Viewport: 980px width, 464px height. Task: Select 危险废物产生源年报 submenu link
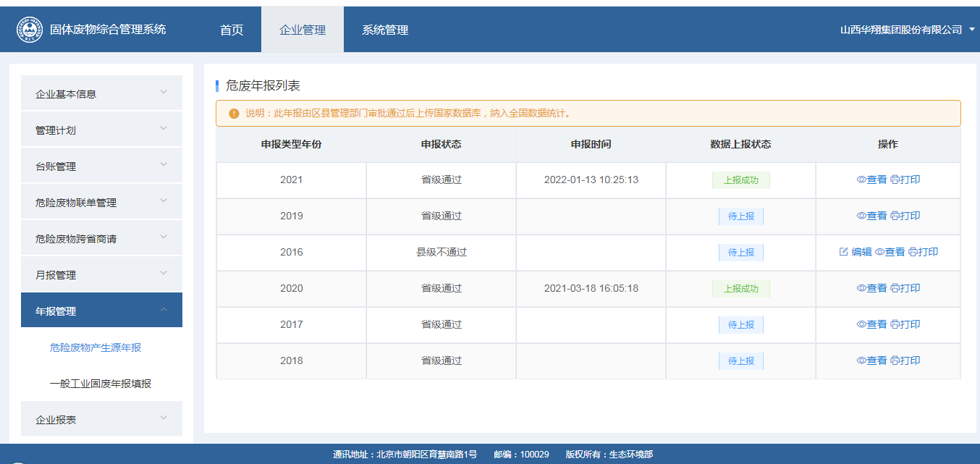pos(96,347)
